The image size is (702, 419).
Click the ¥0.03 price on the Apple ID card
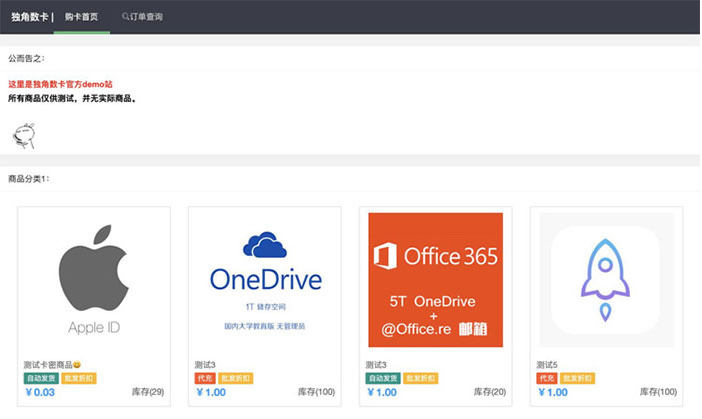(40, 393)
